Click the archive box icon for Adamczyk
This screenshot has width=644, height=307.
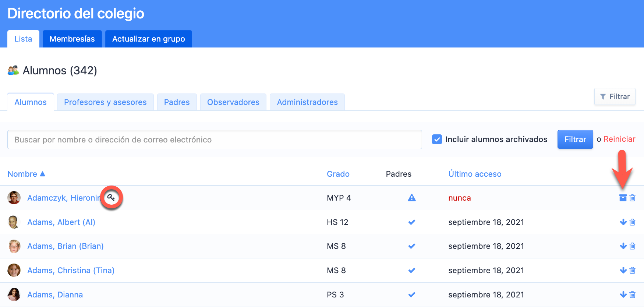623,198
